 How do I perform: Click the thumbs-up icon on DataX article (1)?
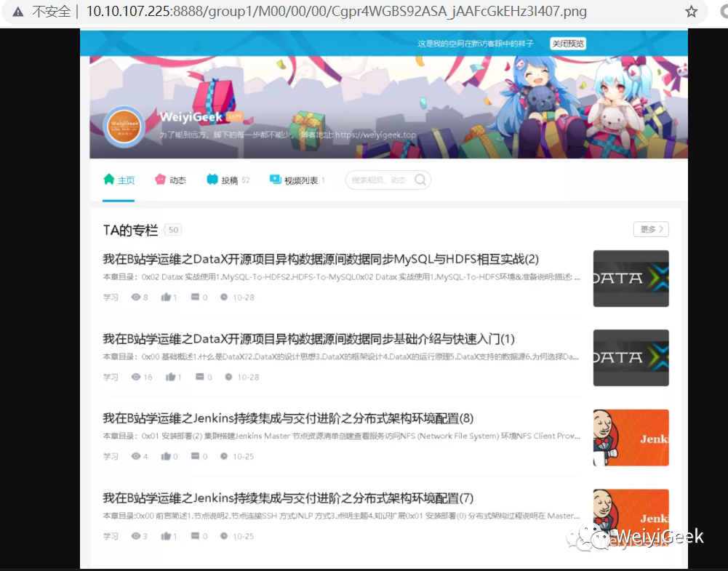(x=170, y=377)
